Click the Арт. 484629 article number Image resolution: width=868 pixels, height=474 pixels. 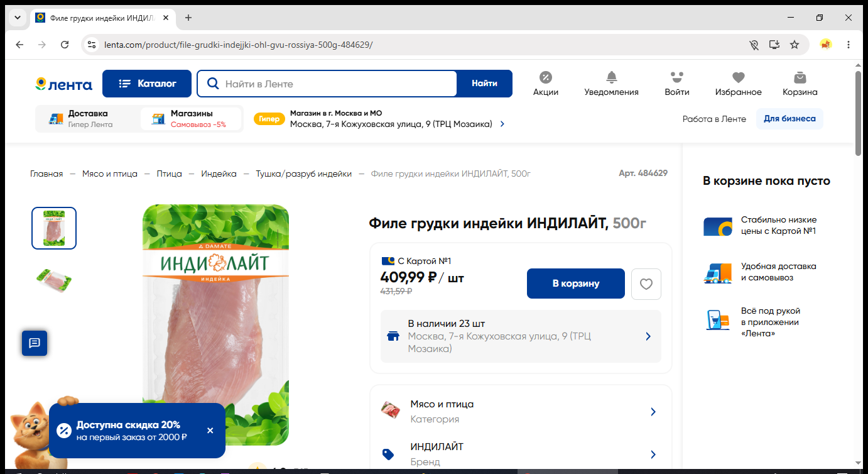point(643,174)
